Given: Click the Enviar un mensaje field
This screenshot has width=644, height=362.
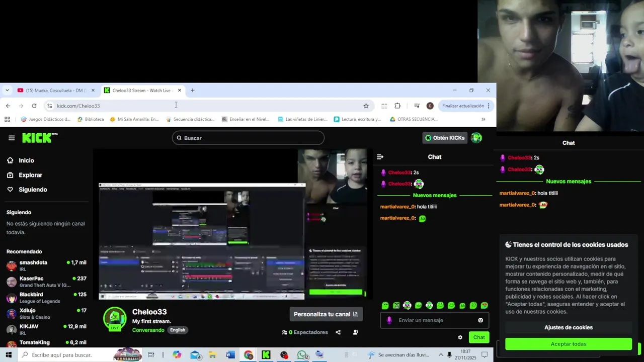Looking at the screenshot, I should [x=434, y=320].
